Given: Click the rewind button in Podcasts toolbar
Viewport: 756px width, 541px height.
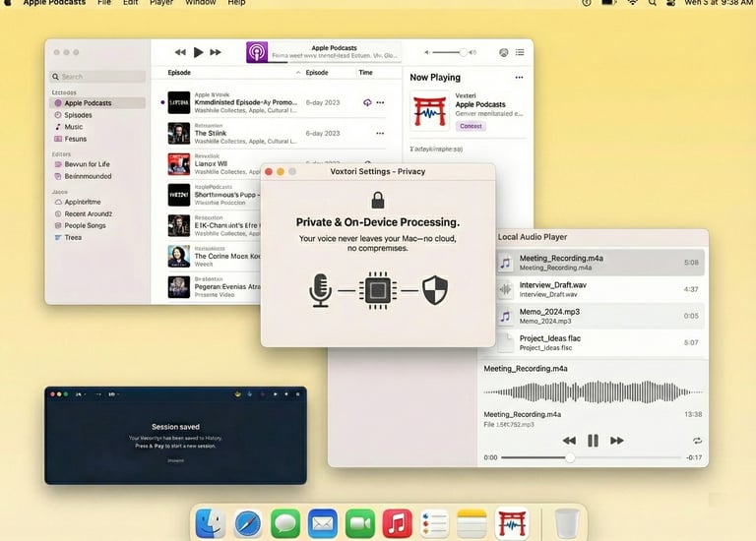Looking at the screenshot, I should click(x=180, y=52).
